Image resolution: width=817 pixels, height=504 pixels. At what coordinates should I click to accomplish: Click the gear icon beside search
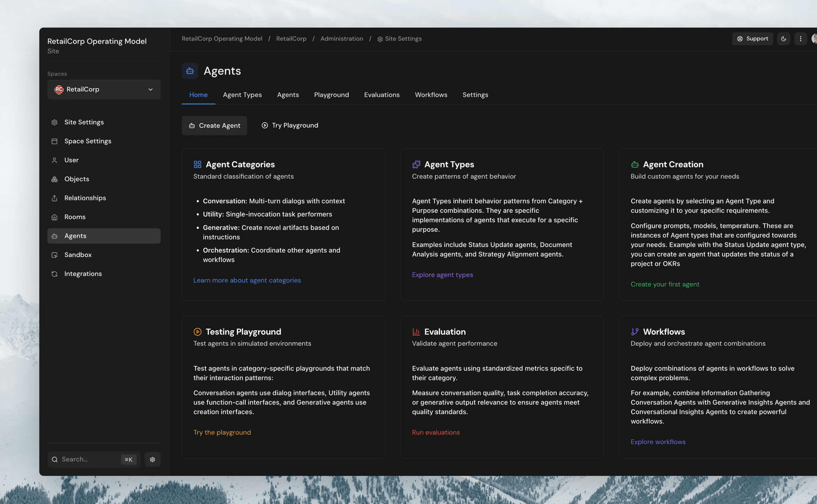(152, 459)
